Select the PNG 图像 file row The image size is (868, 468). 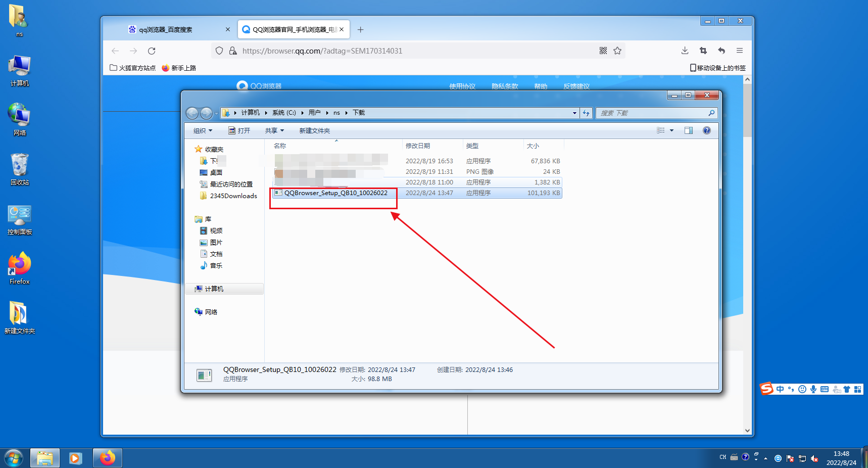coord(417,172)
